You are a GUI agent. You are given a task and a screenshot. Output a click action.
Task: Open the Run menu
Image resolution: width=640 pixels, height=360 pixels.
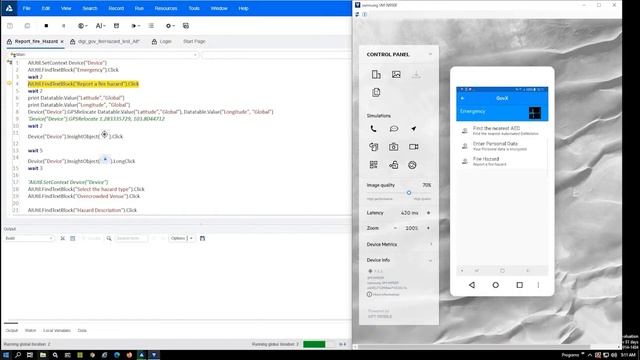[139, 8]
